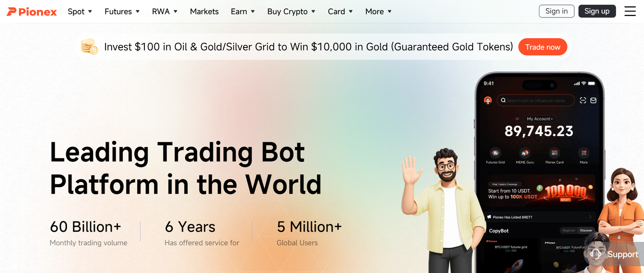Expand the Futures dropdown menu
Screen dimensions: 644x273
coord(122,12)
